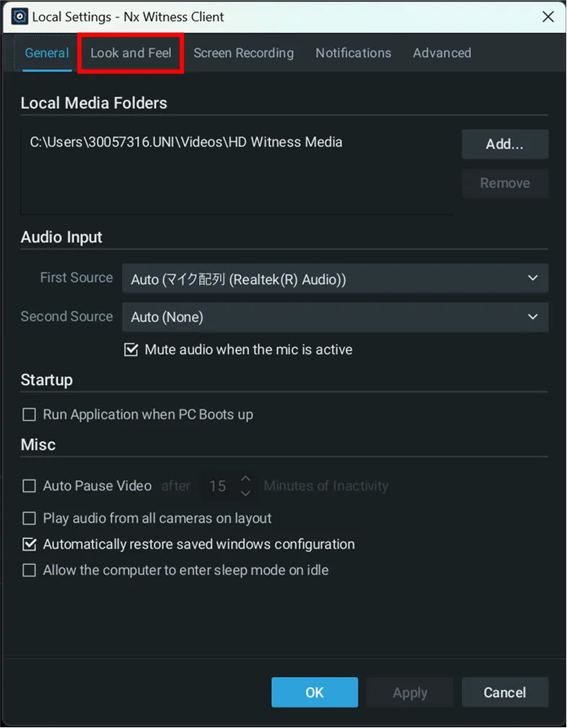
Task: Select the HD Witness Media folder path
Action: click(x=186, y=142)
